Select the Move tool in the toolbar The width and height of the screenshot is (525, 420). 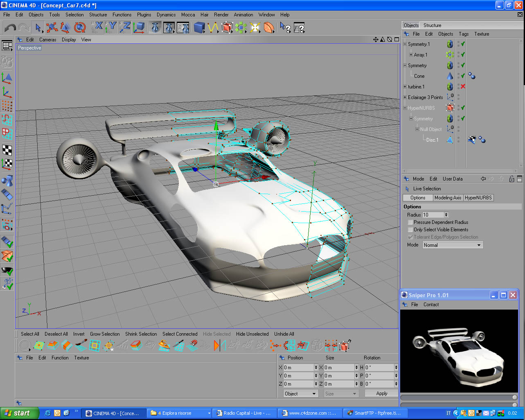(x=52, y=27)
